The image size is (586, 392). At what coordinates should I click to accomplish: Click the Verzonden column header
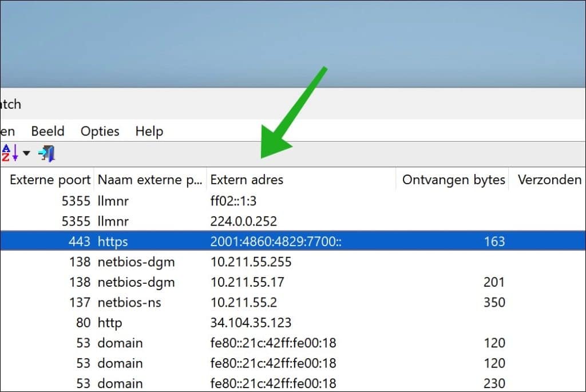click(547, 180)
